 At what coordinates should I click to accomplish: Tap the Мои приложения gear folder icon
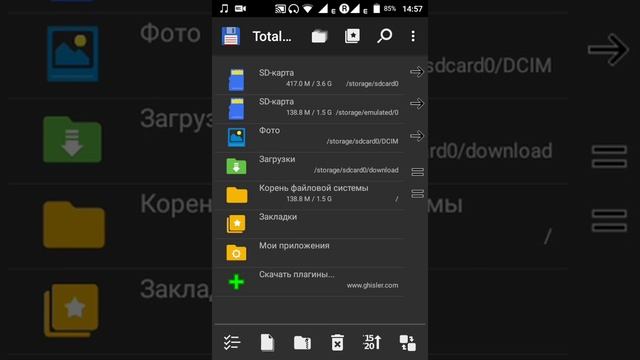[236, 253]
